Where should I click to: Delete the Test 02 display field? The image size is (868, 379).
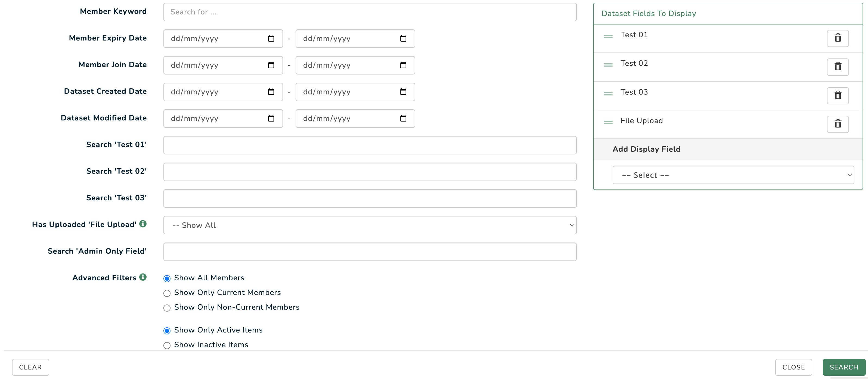click(838, 67)
